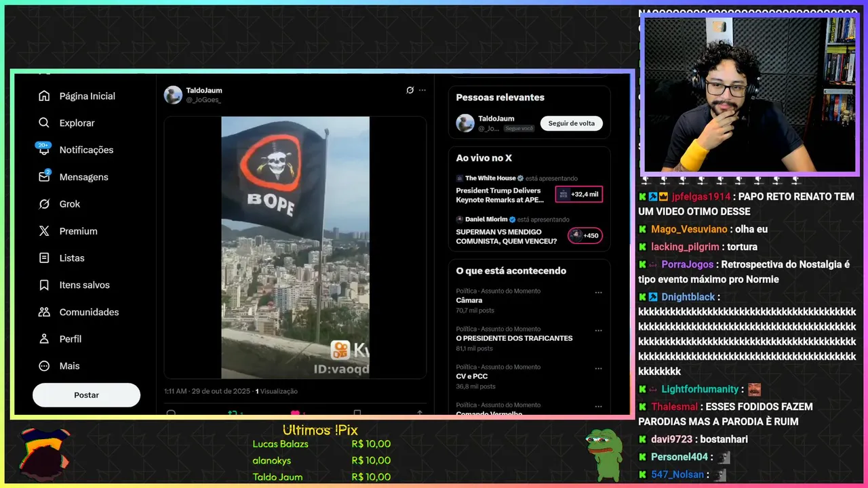868x488 pixels.
Task: Join Daniel Miorim live +450 button
Action: (585, 235)
